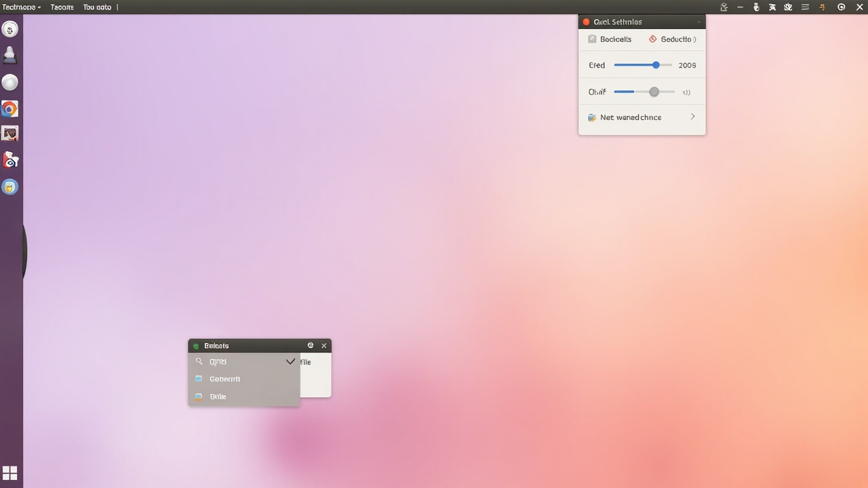Click the 2009 value next to Ered
868x488 pixels.
click(687, 65)
